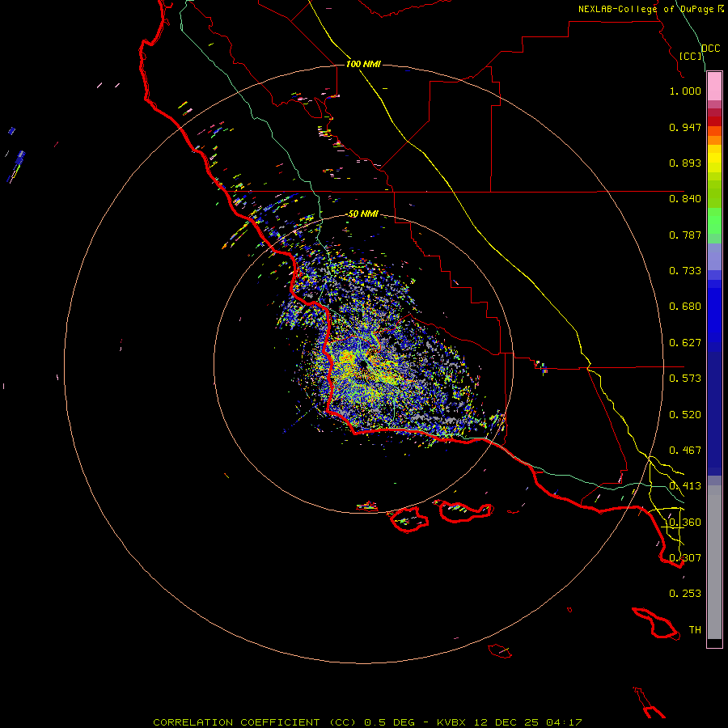The image size is (728, 728).
Task: Select the 0.573 scale value
Action: pyautogui.click(x=685, y=379)
